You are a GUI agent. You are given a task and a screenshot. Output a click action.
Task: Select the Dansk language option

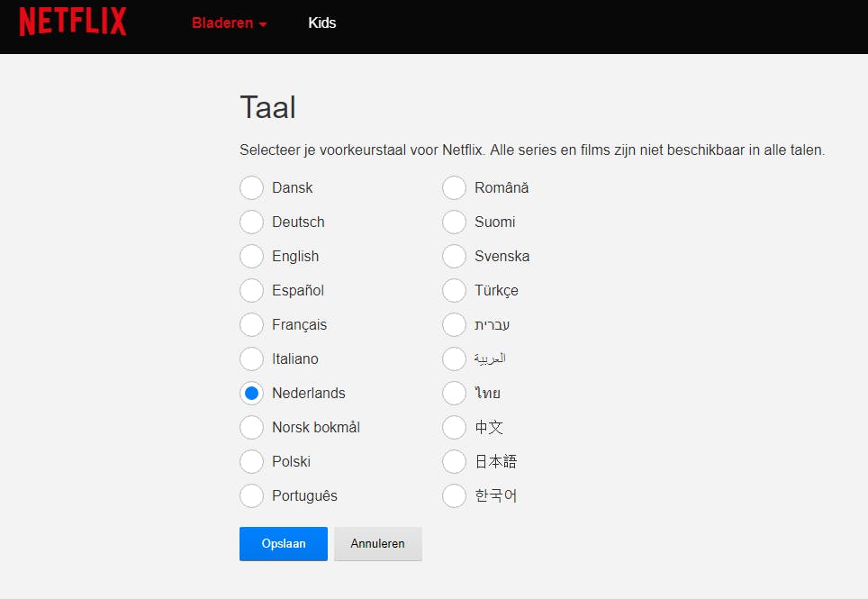coord(251,188)
